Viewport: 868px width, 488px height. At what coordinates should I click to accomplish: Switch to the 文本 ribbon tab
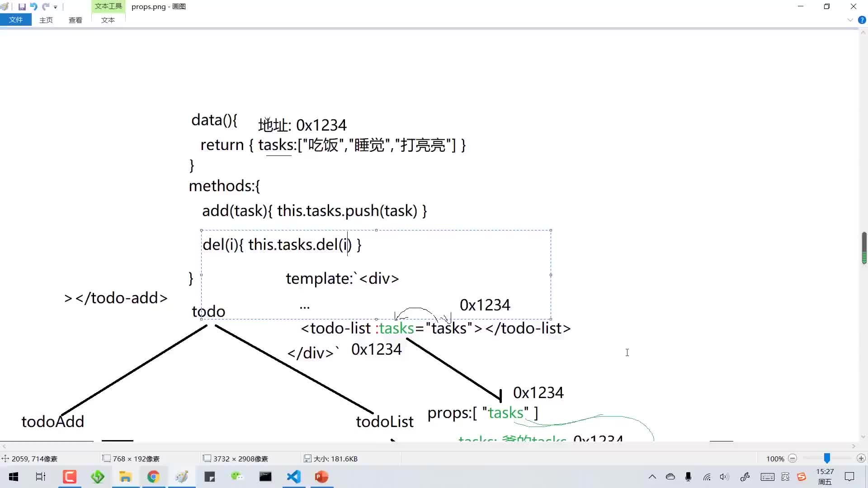click(x=108, y=20)
